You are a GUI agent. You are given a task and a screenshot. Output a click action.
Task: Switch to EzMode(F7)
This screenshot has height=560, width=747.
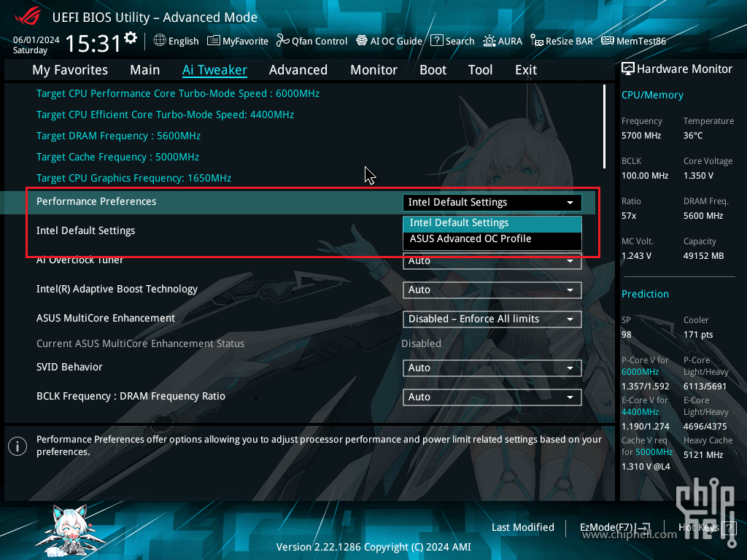[x=614, y=527]
